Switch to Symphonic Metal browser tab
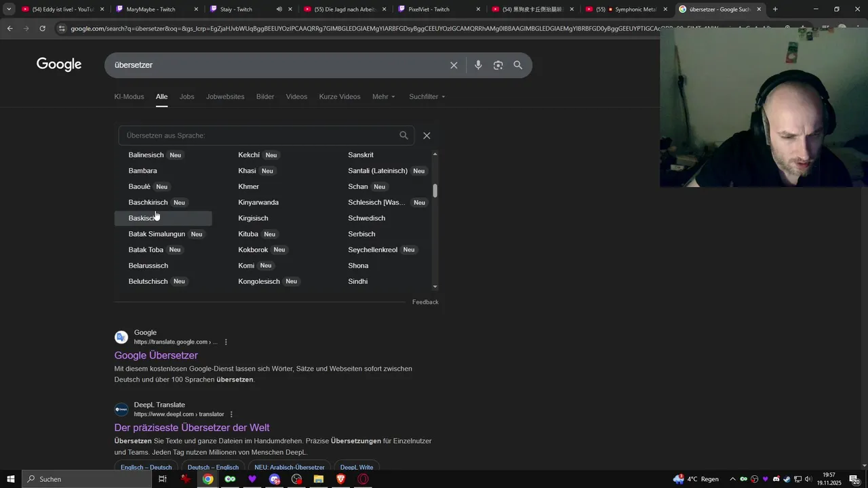The width and height of the screenshot is (868, 488). [627, 9]
